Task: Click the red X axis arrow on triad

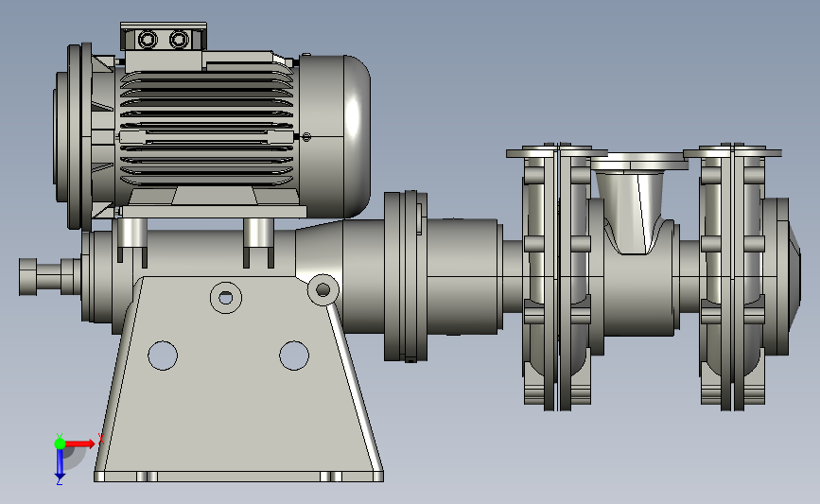Action: pos(79,443)
